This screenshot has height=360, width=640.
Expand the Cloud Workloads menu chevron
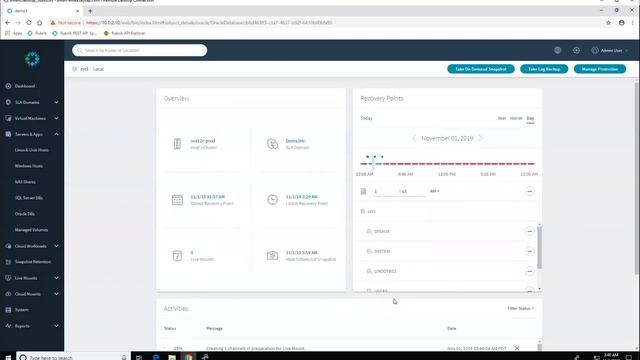pyautogui.click(x=56, y=246)
